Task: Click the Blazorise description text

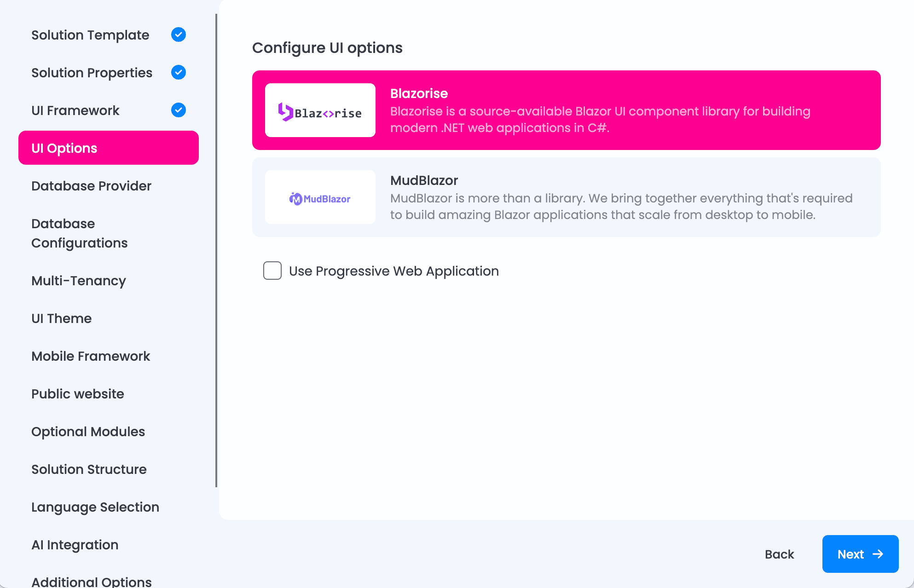Action: click(600, 120)
